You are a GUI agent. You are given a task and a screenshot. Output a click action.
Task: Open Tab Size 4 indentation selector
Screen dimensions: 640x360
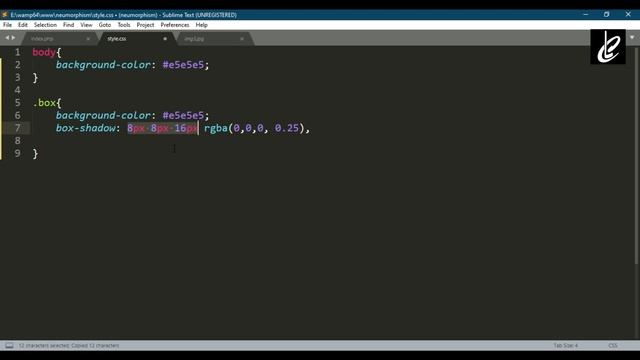click(x=566, y=346)
